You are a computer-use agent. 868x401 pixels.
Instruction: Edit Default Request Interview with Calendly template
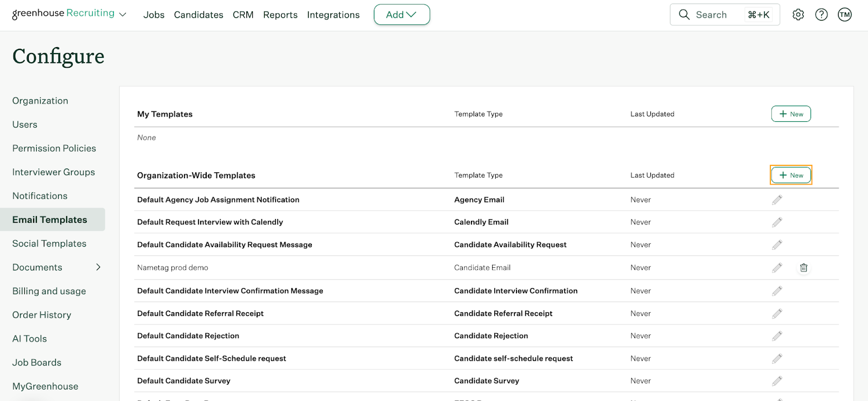pyautogui.click(x=777, y=222)
